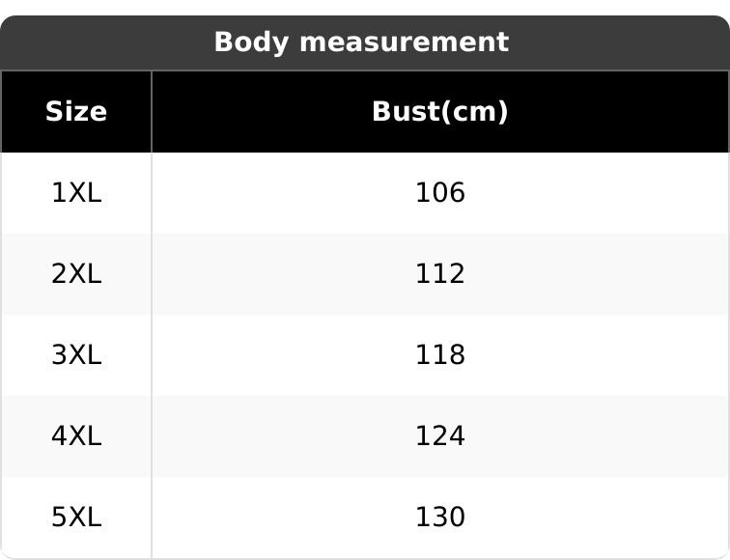Click the Size column header
The image size is (730, 560).
76,112
